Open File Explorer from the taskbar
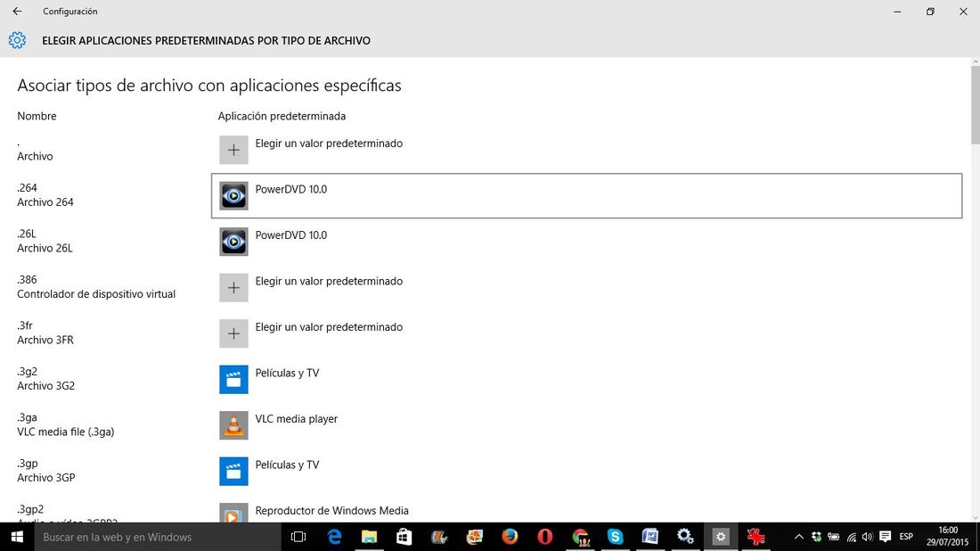 [370, 537]
